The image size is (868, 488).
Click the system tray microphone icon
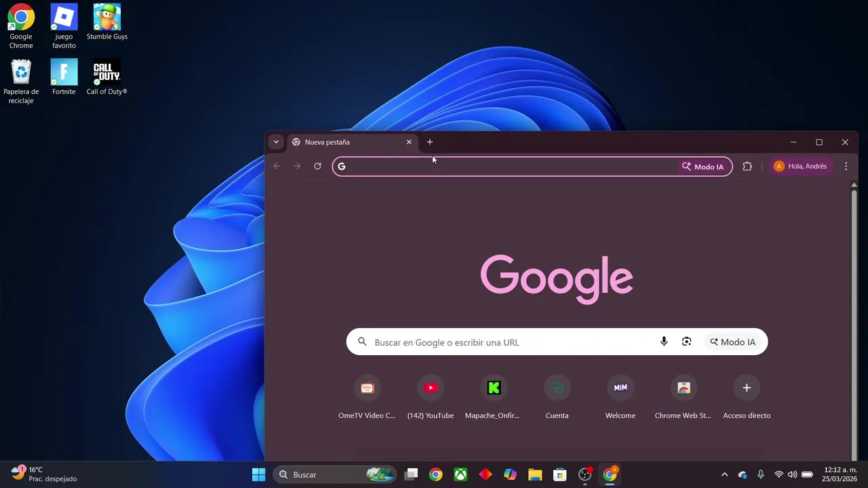pos(761,474)
